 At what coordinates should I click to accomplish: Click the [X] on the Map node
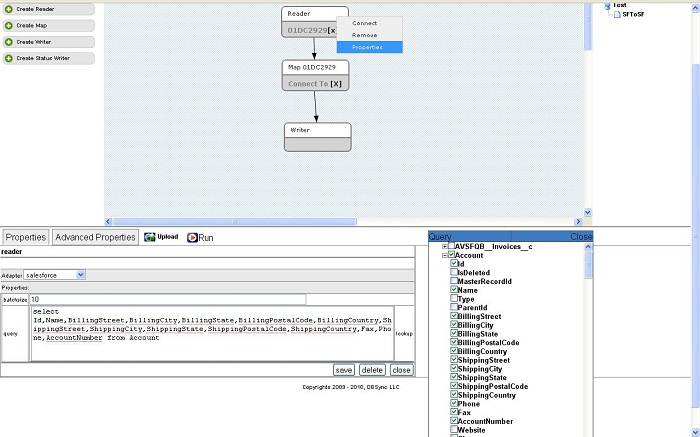click(x=334, y=84)
